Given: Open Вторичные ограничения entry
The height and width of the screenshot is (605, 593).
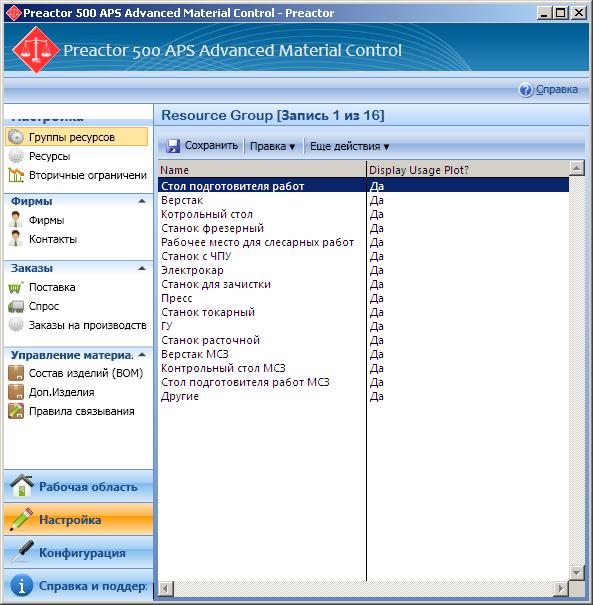Looking at the screenshot, I should 88,176.
